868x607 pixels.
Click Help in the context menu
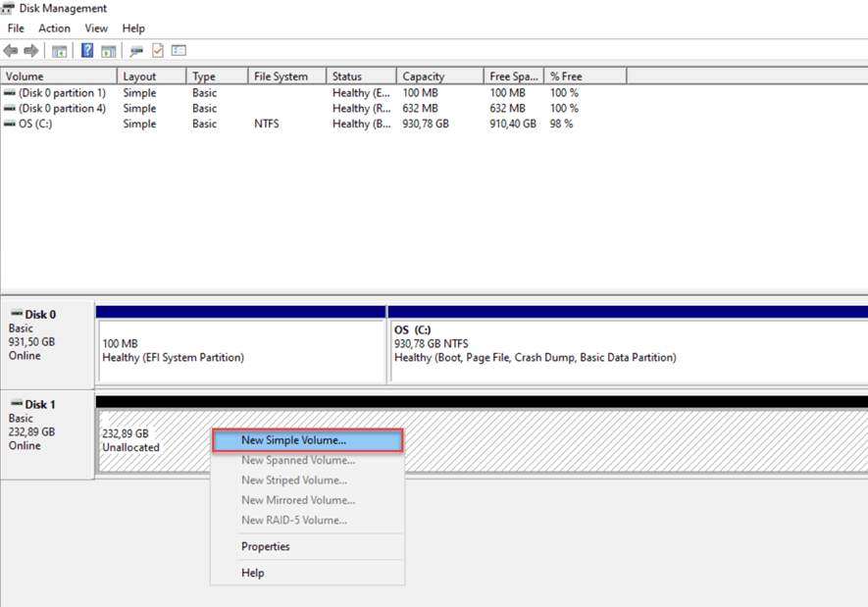point(253,573)
